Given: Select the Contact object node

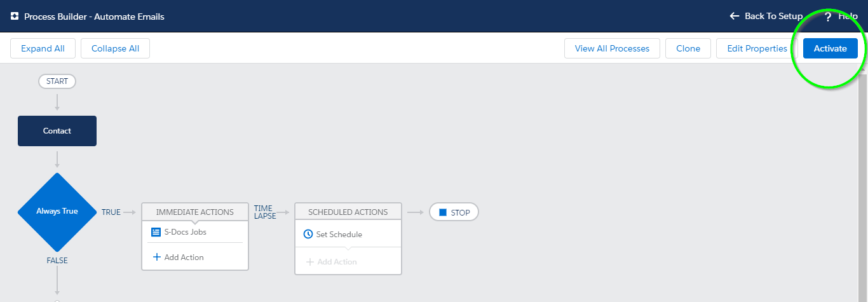Looking at the screenshot, I should pos(57,131).
